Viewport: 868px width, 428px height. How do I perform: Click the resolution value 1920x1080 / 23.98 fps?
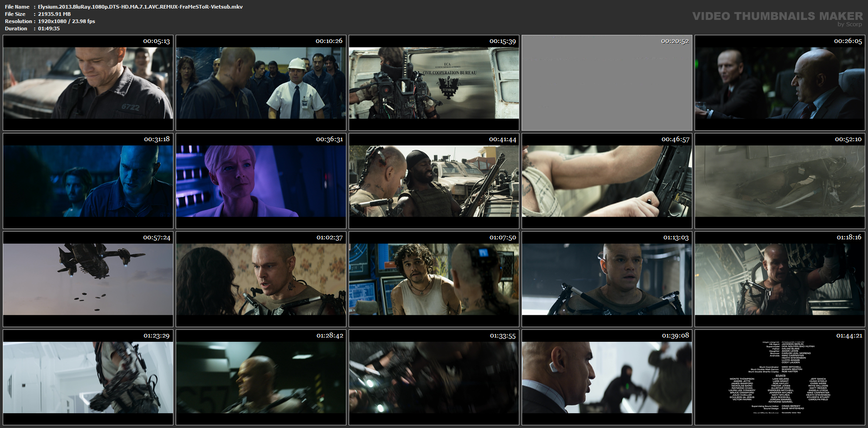coord(67,21)
